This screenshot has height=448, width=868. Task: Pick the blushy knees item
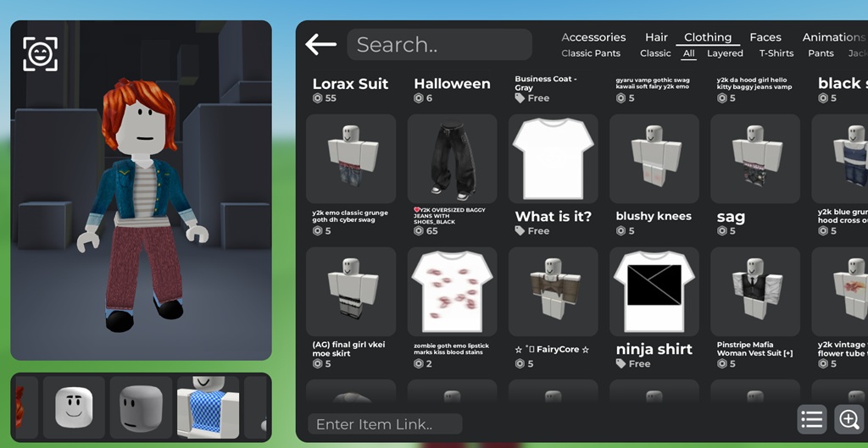(654, 158)
